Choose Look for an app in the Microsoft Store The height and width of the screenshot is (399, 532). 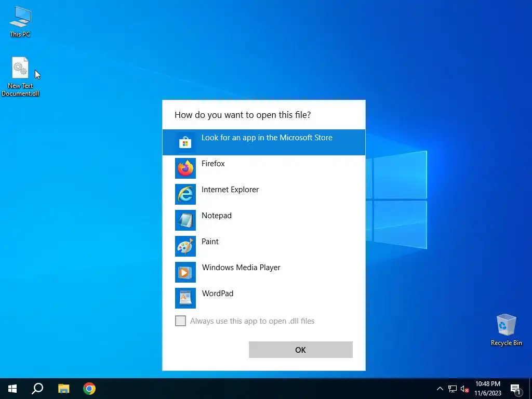click(264, 142)
